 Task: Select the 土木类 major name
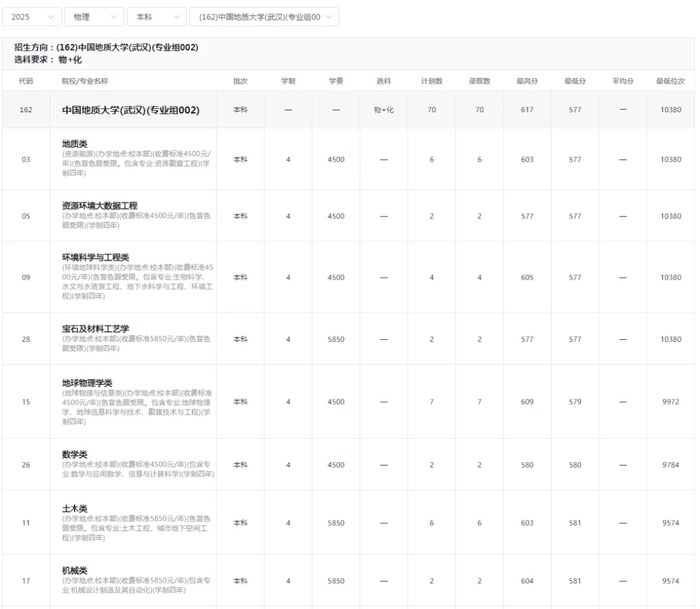click(x=75, y=508)
